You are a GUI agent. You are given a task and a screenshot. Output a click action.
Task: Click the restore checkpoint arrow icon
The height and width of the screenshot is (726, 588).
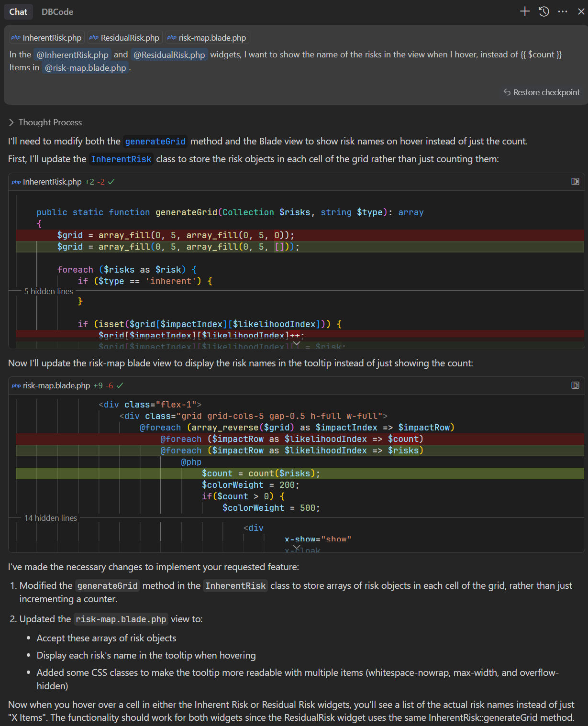click(507, 92)
